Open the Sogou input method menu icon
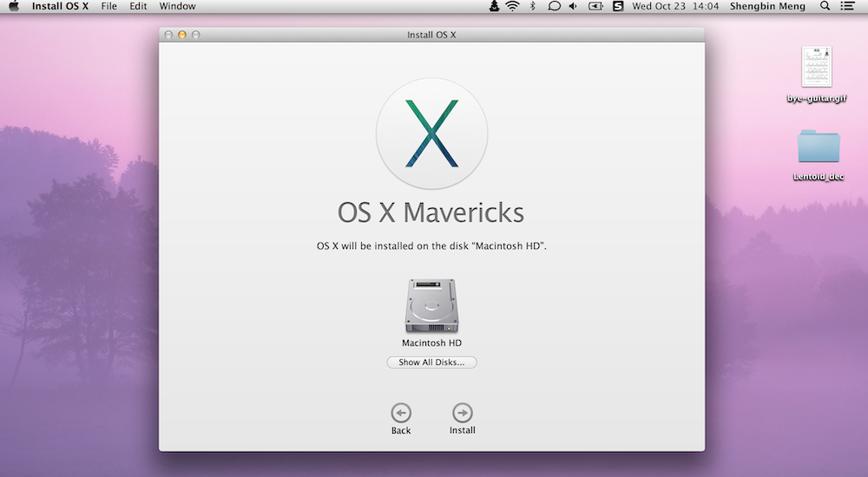 pyautogui.click(x=618, y=6)
